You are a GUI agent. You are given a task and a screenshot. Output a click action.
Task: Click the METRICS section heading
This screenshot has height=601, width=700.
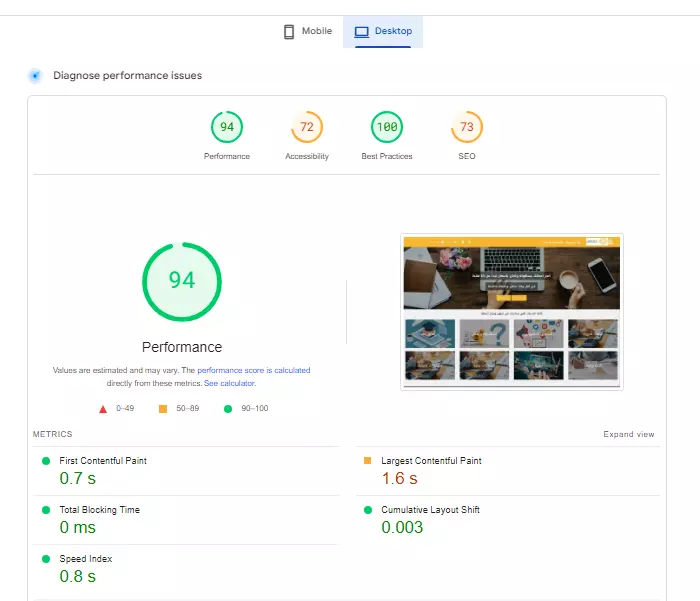tap(52, 434)
